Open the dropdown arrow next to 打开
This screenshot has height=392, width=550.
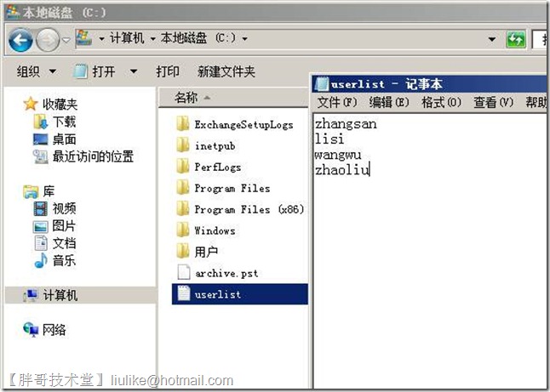pos(134,71)
